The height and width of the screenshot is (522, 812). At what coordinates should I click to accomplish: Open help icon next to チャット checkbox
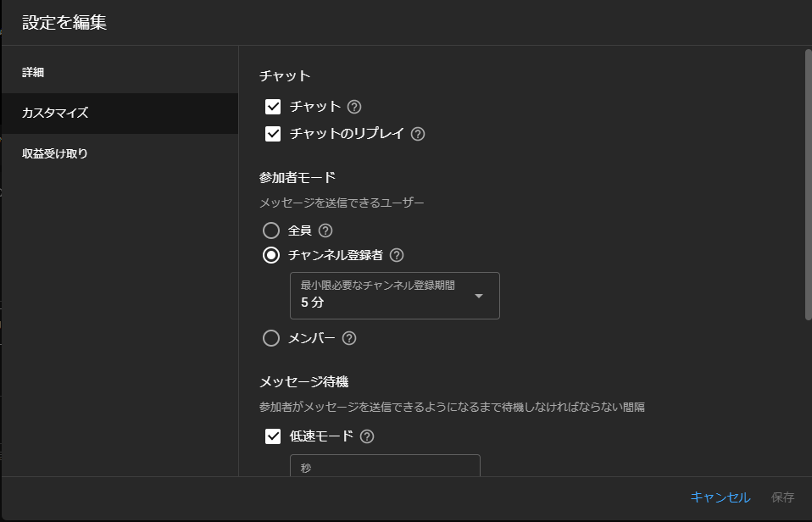click(354, 107)
